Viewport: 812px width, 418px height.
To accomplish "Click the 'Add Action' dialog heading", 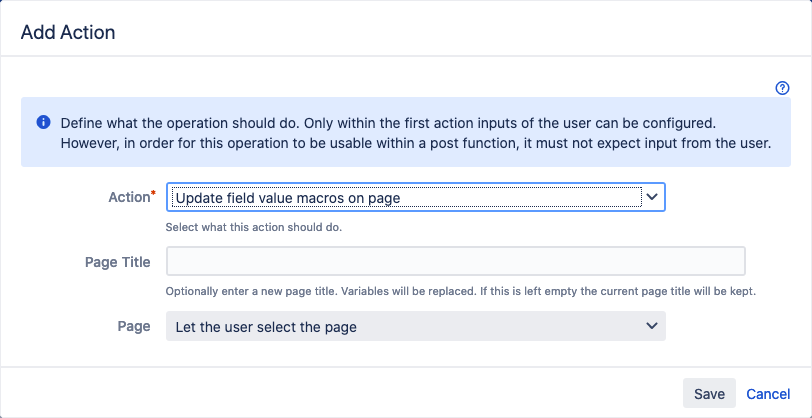I will pos(68,33).
